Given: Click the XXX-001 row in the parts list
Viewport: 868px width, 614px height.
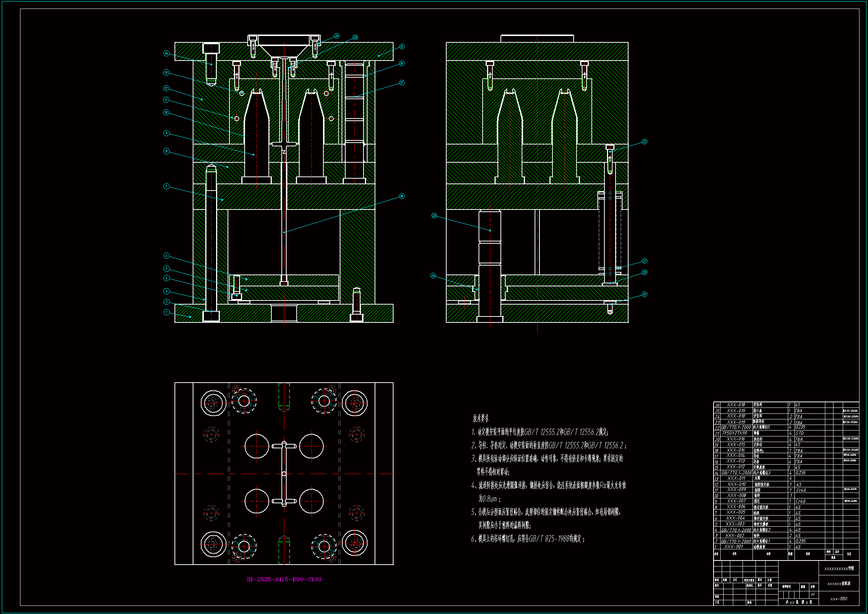Looking at the screenshot, I should [x=733, y=547].
